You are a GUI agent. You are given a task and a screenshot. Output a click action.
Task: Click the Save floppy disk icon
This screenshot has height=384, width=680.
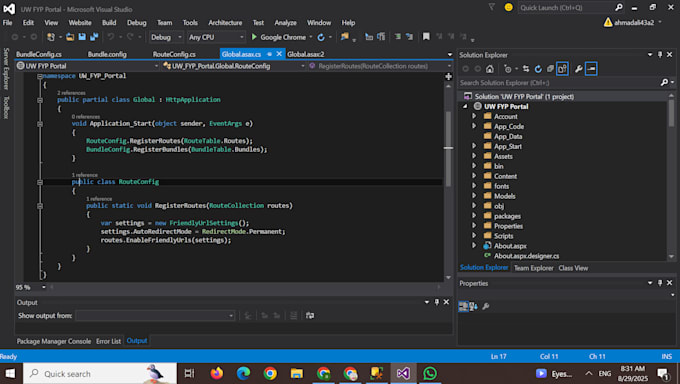pos(82,37)
